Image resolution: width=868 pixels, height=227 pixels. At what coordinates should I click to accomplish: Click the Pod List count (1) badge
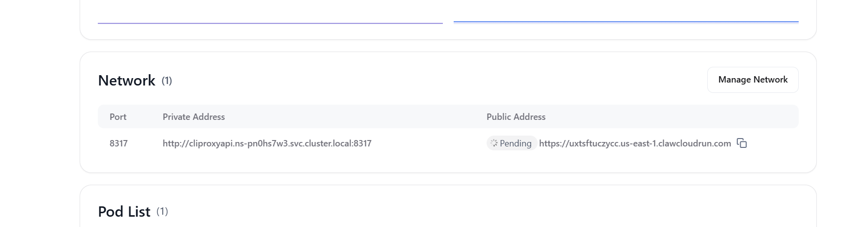(162, 211)
